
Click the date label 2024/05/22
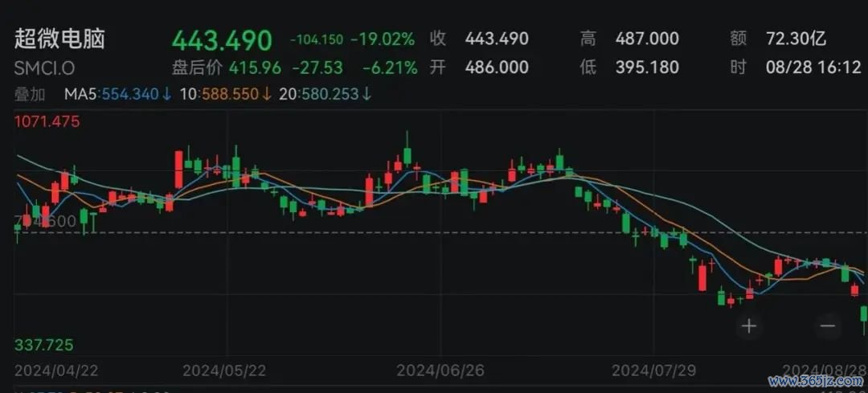[x=224, y=370]
